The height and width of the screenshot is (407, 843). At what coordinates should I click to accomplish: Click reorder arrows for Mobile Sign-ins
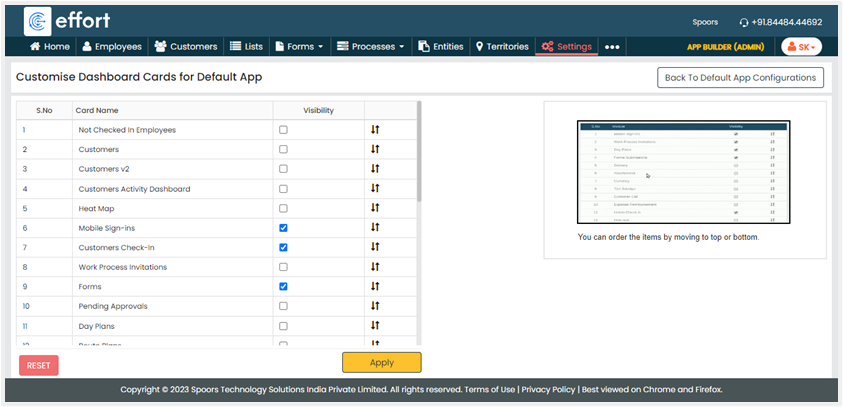pyautogui.click(x=375, y=227)
